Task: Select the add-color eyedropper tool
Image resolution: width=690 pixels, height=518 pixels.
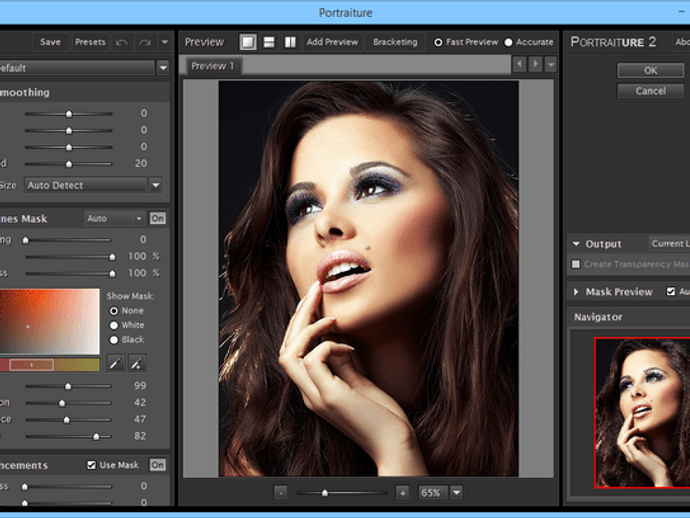Action: click(137, 364)
